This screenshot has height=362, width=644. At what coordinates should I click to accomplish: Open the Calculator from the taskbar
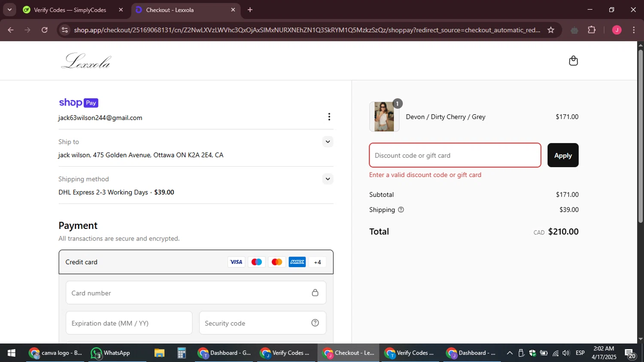[x=182, y=353]
